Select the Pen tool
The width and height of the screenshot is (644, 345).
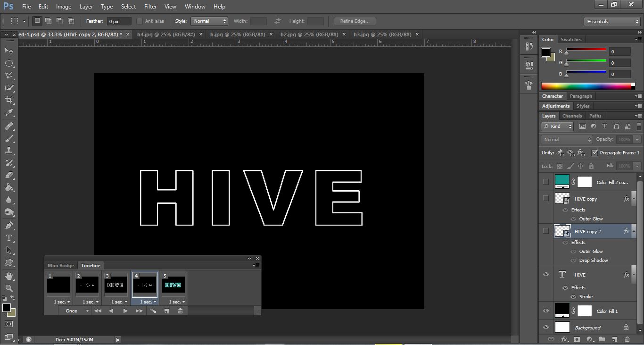click(x=9, y=226)
